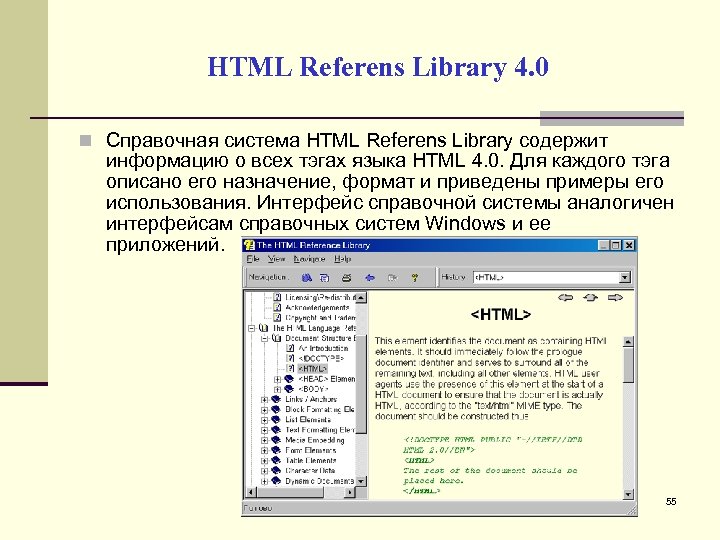Select the Character Data tree entry
720x540 pixels.
pyautogui.click(x=310, y=470)
